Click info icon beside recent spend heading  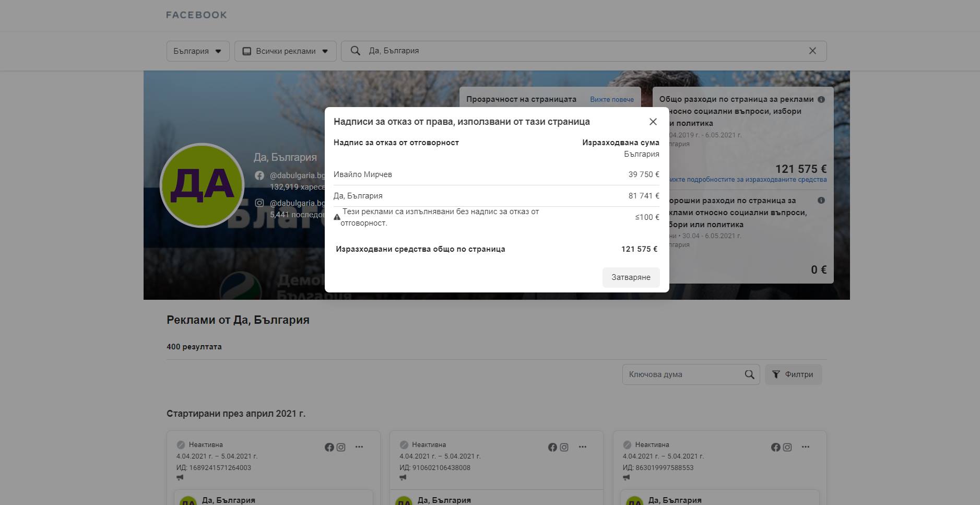(821, 201)
